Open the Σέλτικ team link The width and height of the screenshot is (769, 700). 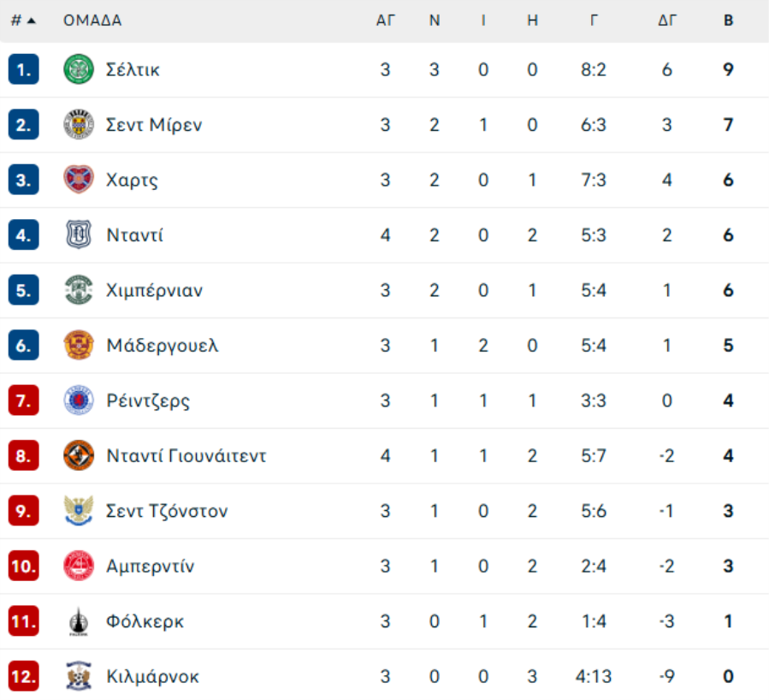pos(133,69)
